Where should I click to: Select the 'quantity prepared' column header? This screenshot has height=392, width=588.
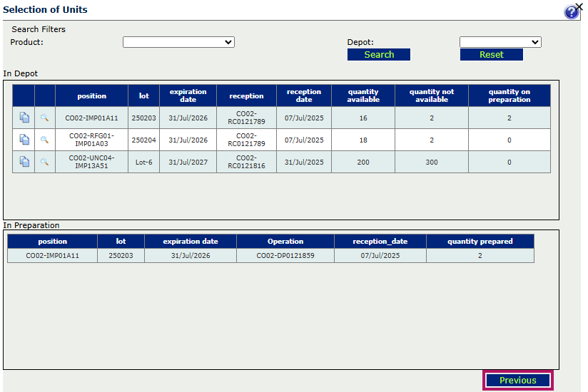pos(480,242)
